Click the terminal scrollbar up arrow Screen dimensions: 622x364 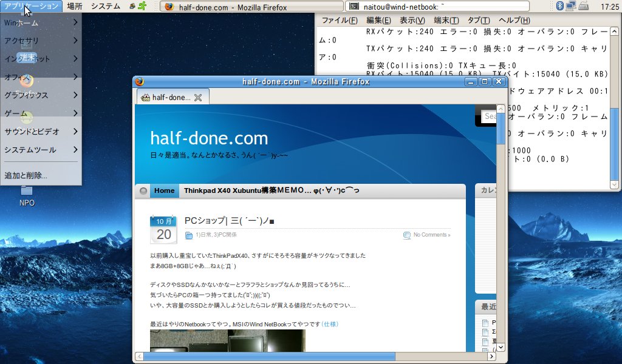tap(614, 32)
